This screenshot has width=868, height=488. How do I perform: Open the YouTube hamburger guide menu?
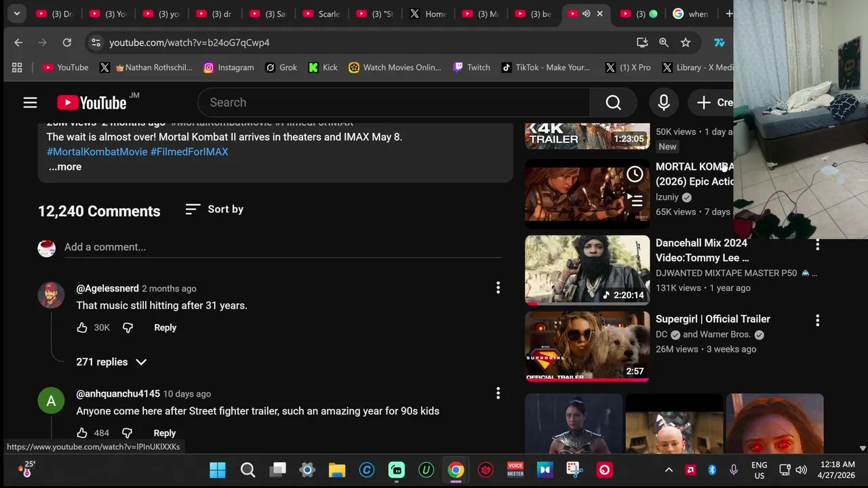tap(30, 102)
